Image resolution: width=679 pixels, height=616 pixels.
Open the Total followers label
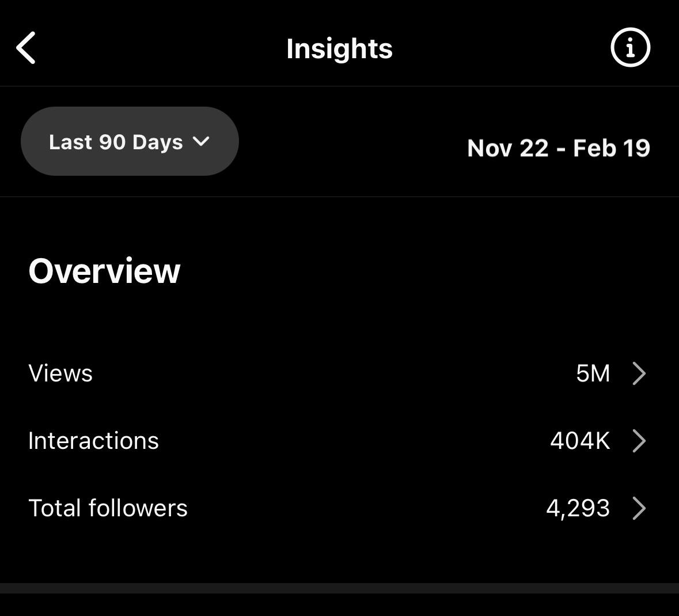coord(108,508)
